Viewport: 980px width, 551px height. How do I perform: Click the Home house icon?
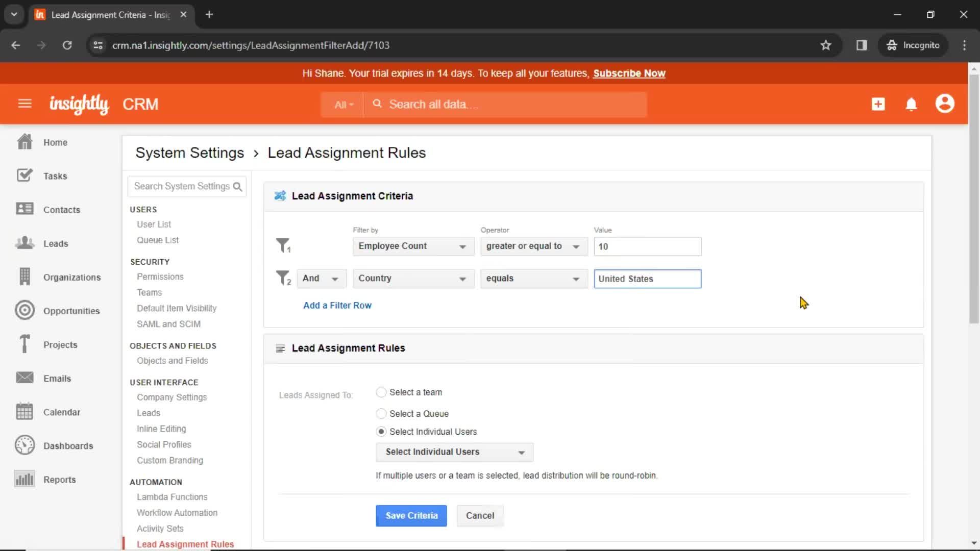(24, 142)
